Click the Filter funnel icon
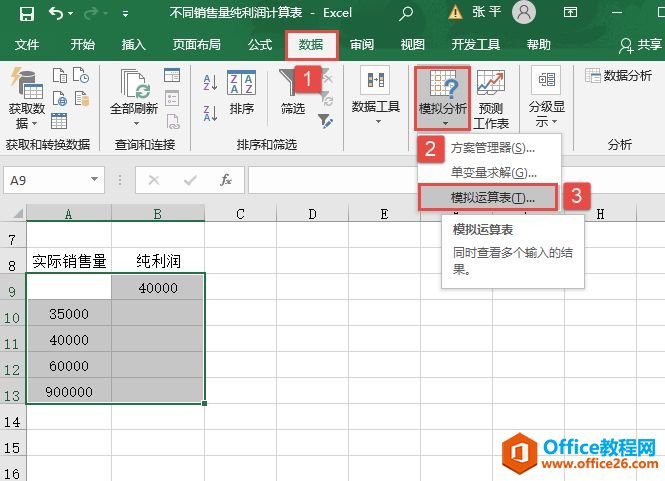The image size is (665, 481). (292, 92)
